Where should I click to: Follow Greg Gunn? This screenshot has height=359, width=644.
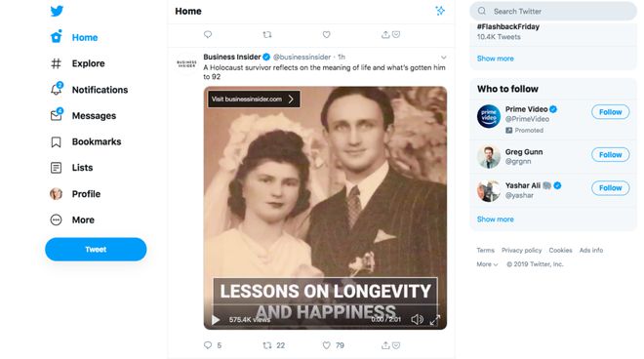point(610,155)
